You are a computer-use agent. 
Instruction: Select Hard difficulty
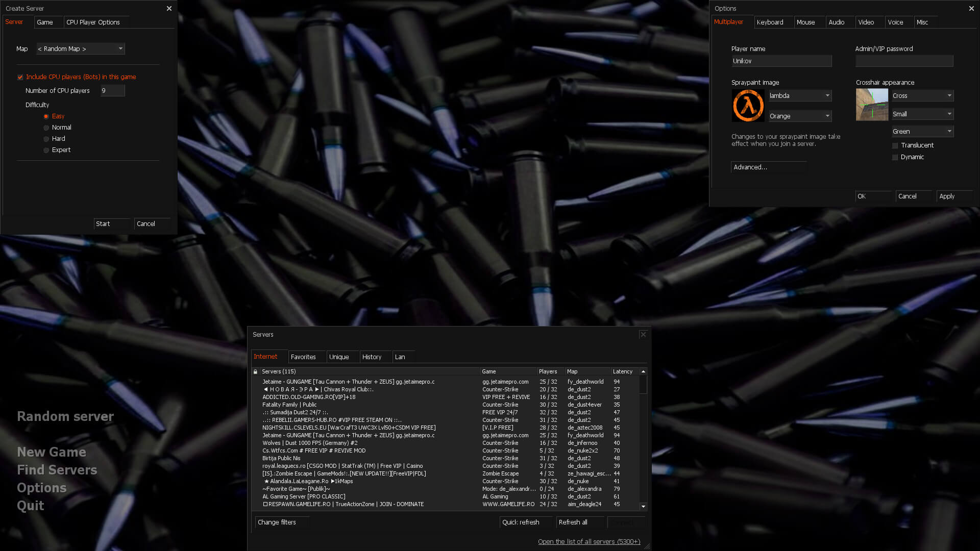(46, 139)
